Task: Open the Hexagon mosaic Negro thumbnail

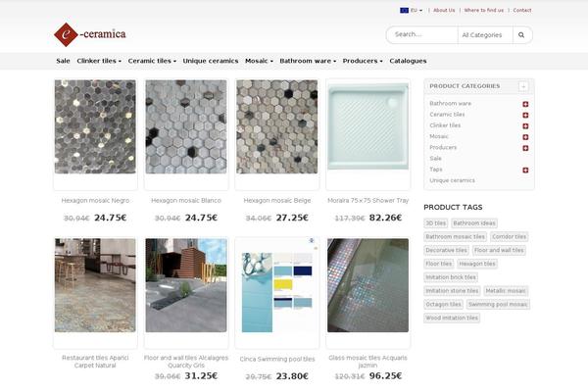Action: click(95, 126)
